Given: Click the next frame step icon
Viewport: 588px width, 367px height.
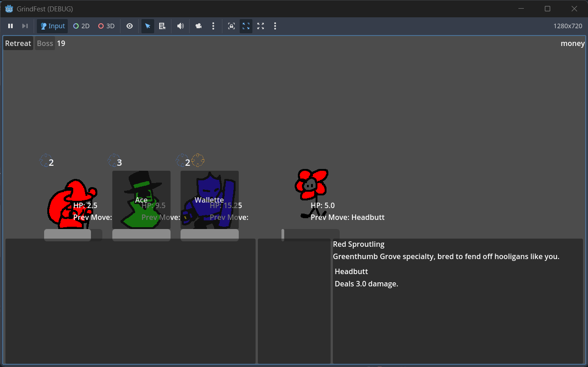Looking at the screenshot, I should coord(25,26).
